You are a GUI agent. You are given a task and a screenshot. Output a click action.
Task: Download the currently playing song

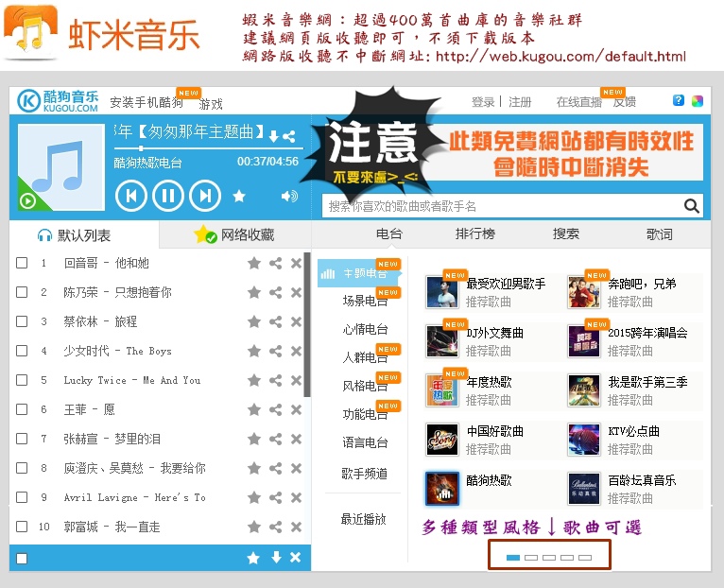pos(274,136)
